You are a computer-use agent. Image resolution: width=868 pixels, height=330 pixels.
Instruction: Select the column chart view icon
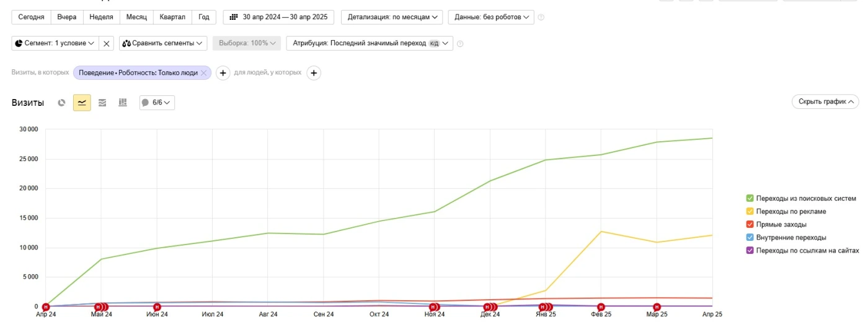(123, 103)
